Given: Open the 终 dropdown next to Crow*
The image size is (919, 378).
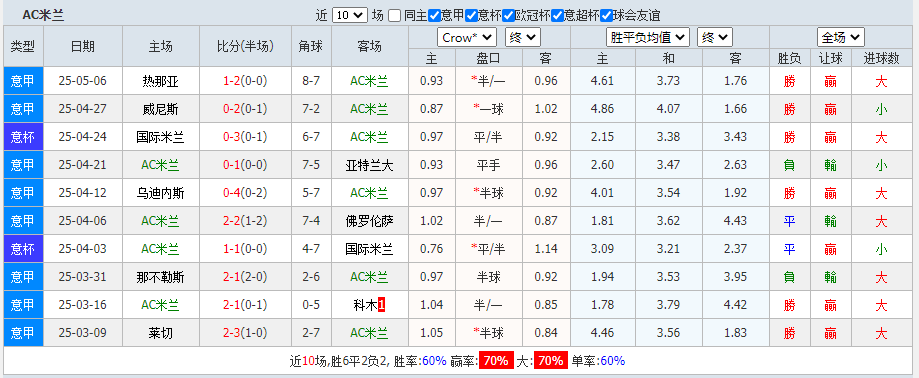Looking at the screenshot, I should pos(523,38).
